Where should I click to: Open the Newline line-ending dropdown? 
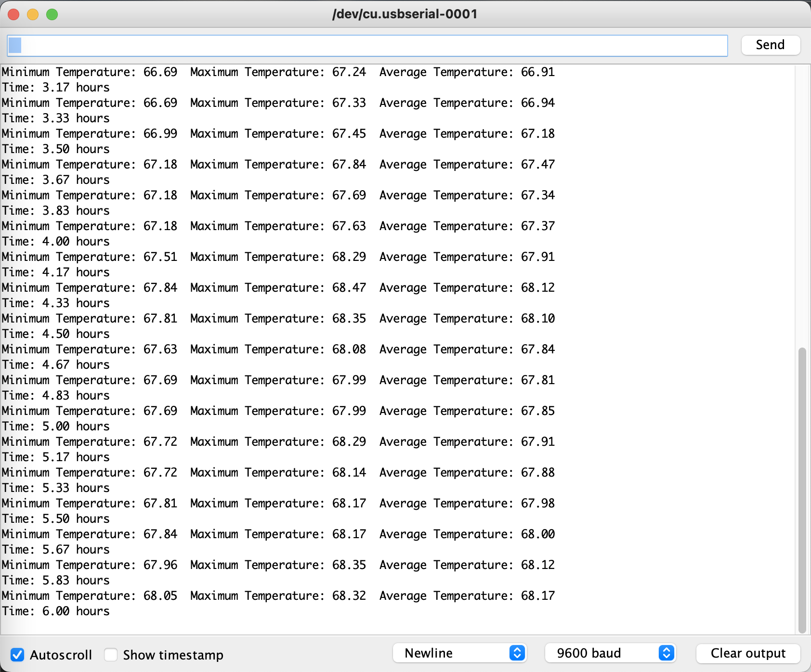point(459,653)
